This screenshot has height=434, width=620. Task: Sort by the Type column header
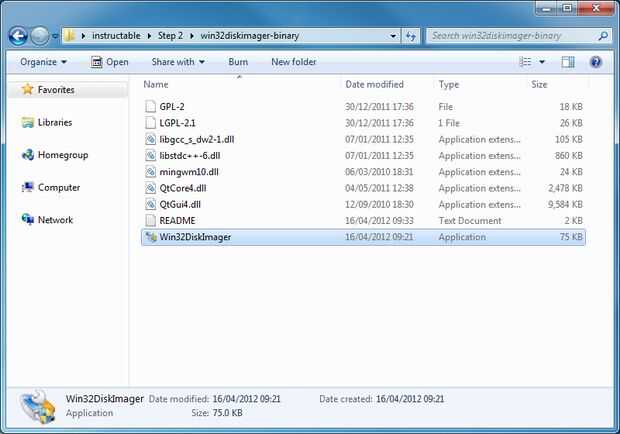[x=449, y=85]
